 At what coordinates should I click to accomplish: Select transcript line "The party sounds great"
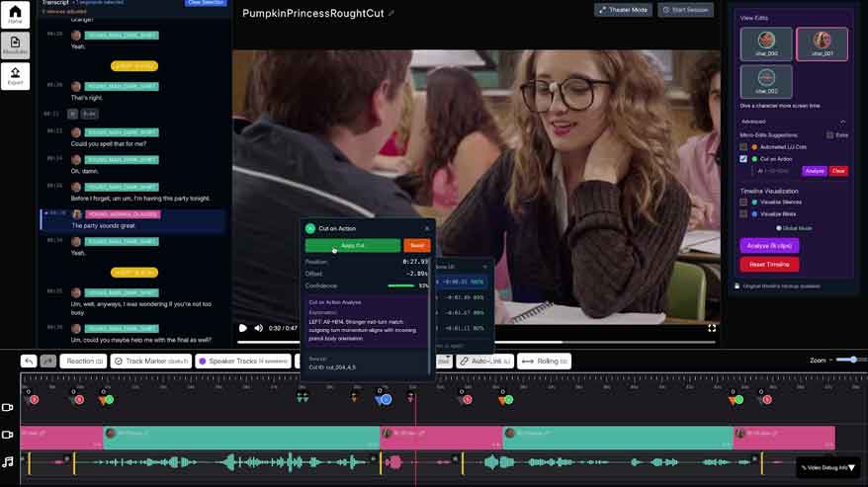click(103, 226)
